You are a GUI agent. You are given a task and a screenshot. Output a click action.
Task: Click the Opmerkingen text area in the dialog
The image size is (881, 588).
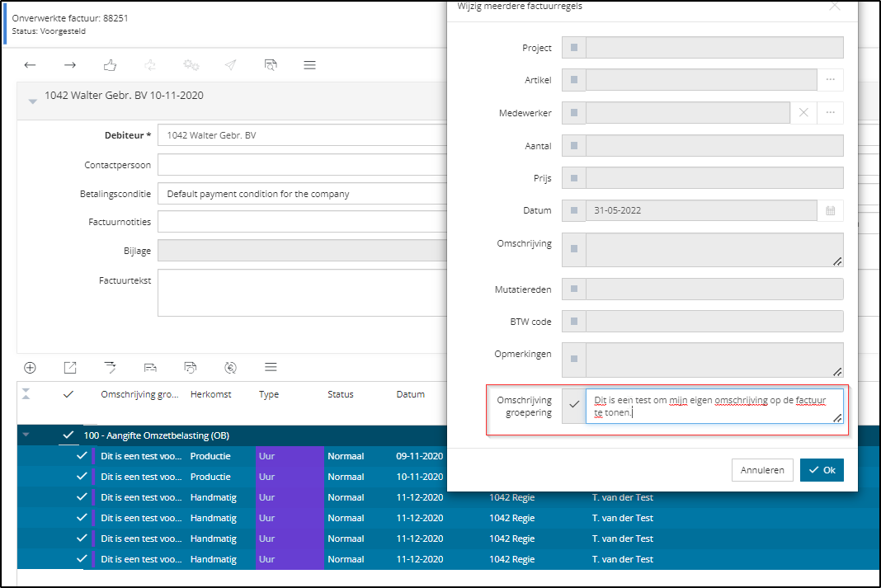pos(714,360)
